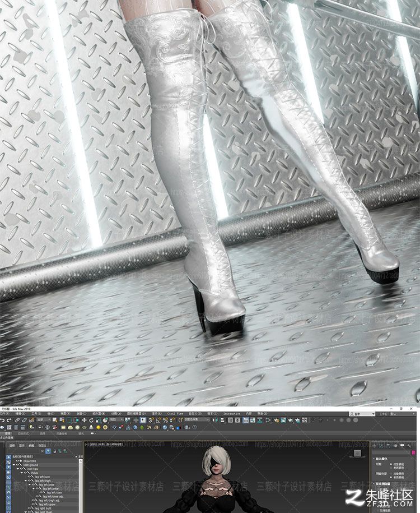Click the Scene Explorer search field
The image size is (420, 513).
[23, 451]
